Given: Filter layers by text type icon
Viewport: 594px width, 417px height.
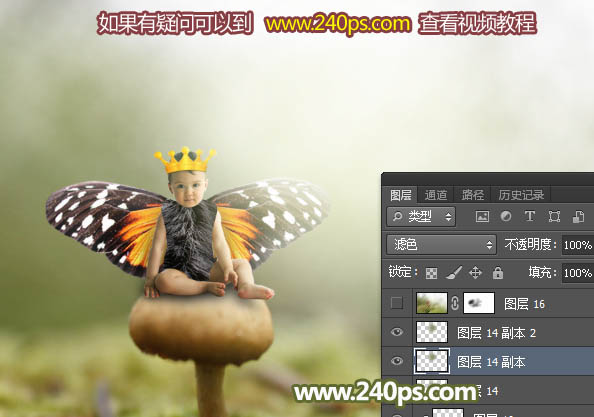Looking at the screenshot, I should coord(530,217).
